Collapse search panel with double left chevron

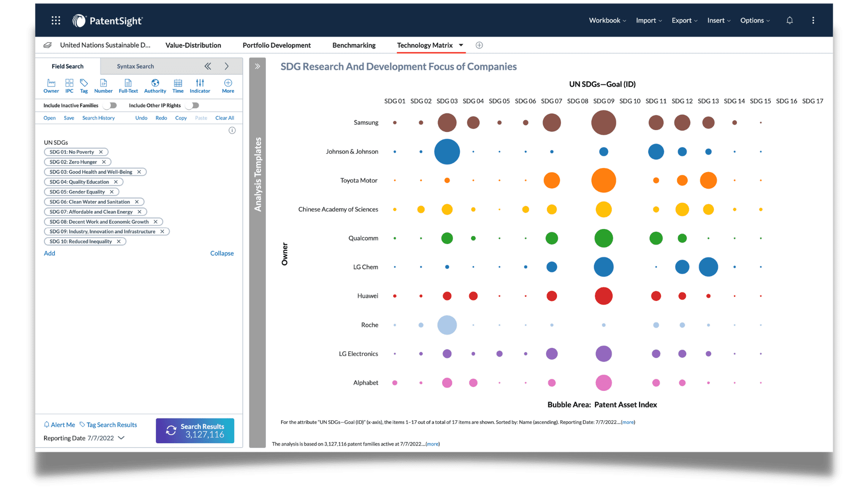click(x=208, y=66)
